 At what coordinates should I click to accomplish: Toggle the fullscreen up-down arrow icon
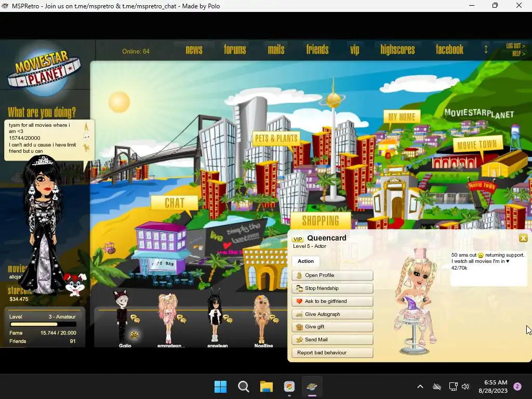coord(486,49)
